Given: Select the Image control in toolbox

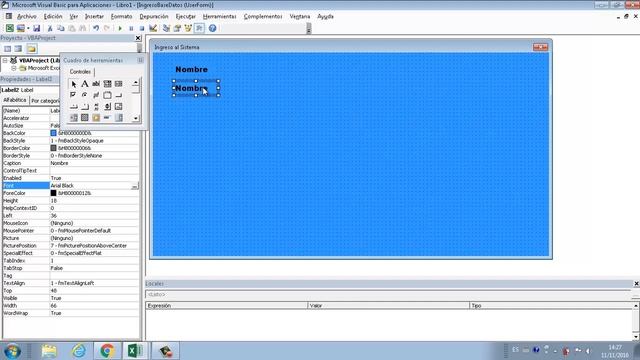Looking at the screenshot, I should pos(118,107).
